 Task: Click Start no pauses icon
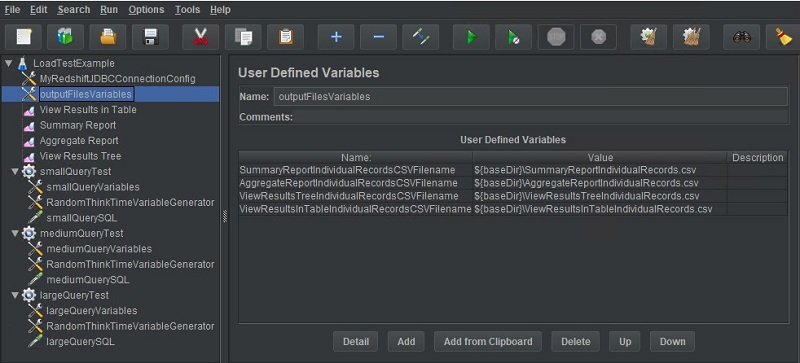[x=514, y=37]
